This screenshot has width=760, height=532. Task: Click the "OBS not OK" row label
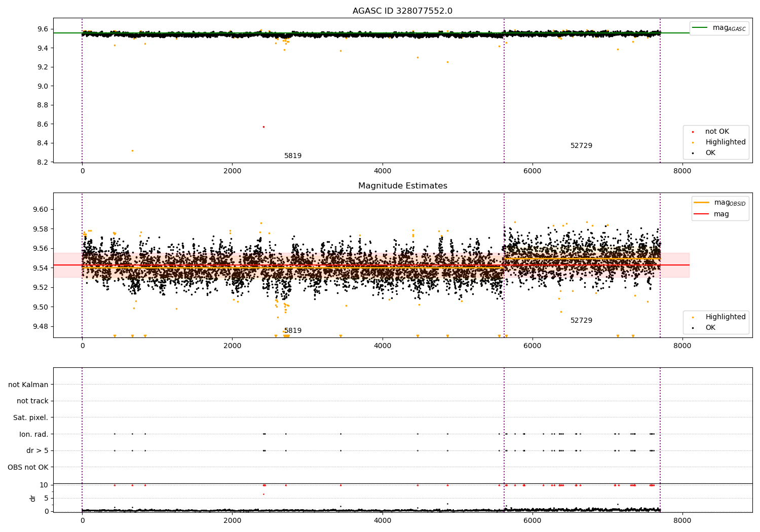pyautogui.click(x=28, y=467)
